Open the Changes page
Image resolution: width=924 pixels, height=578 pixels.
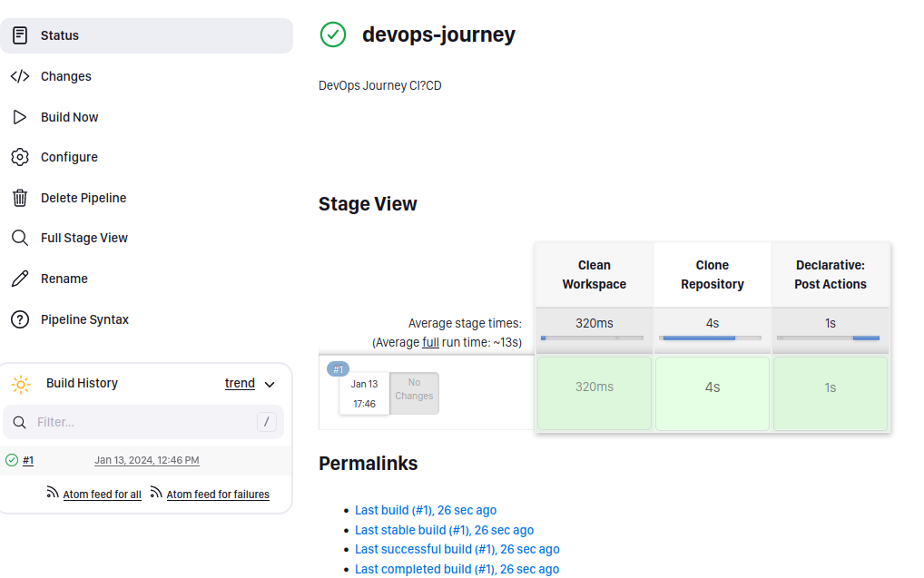pyautogui.click(x=66, y=76)
